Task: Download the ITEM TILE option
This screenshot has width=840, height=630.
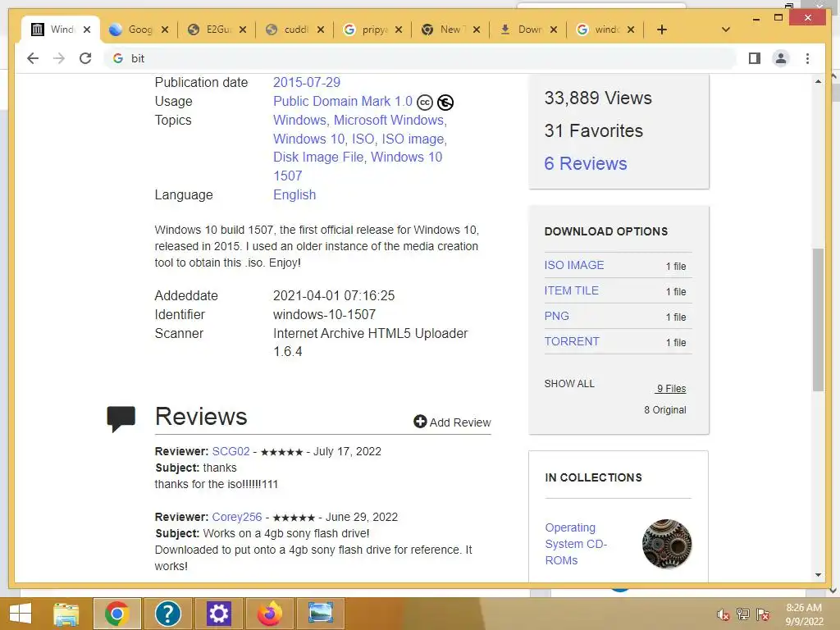Action: coord(571,291)
